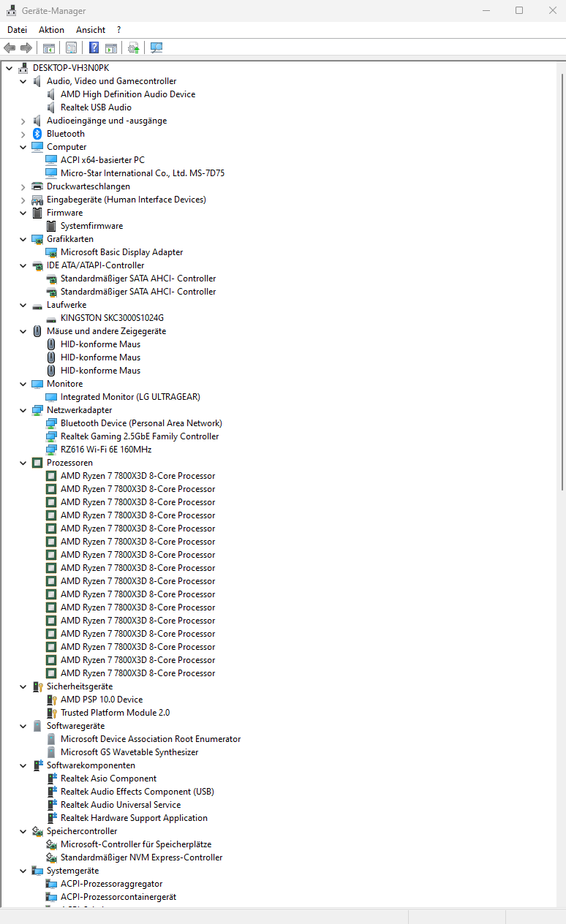Click the speaker icon beside AMD High Definition Audio Device
The image size is (566, 924).
coord(51,94)
